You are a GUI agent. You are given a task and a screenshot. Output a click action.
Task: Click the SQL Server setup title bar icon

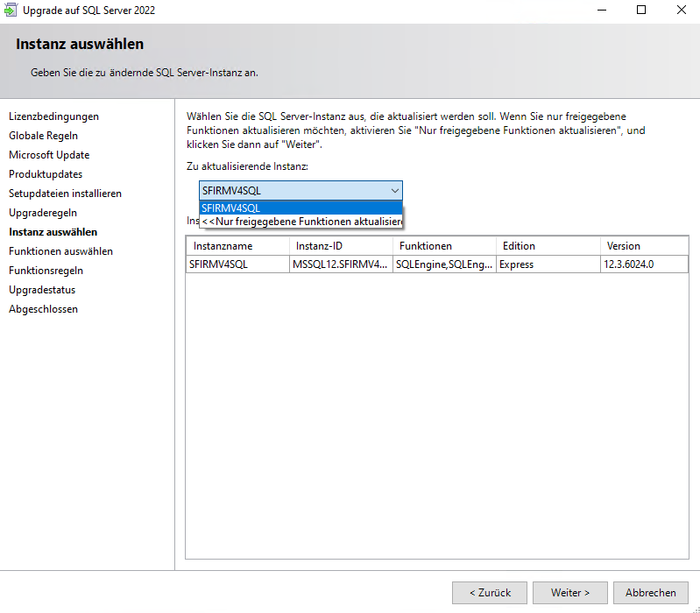pos(11,10)
